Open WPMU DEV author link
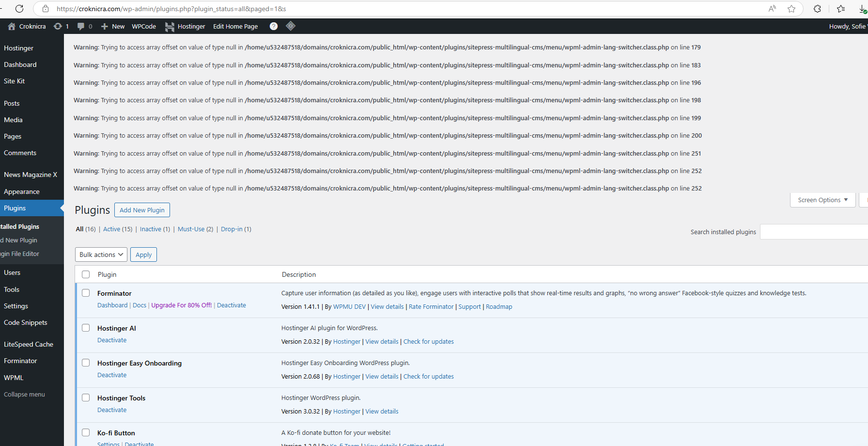Screen dimensions: 868x446 pos(349,306)
